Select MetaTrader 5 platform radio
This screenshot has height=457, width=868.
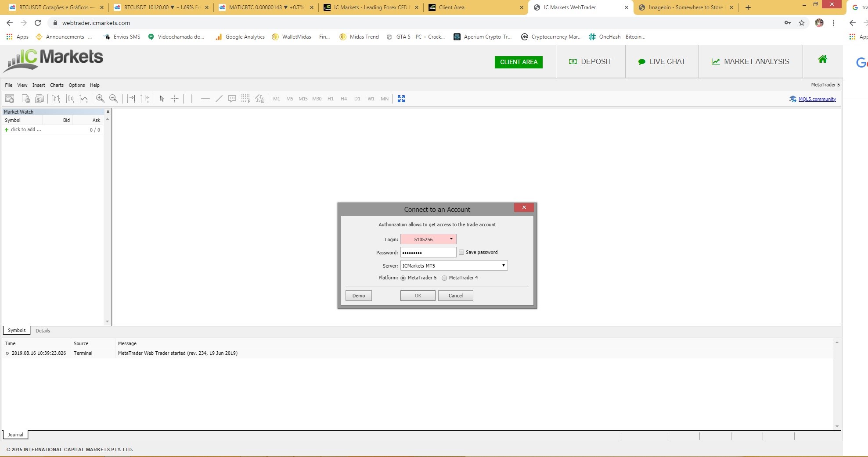tap(403, 278)
